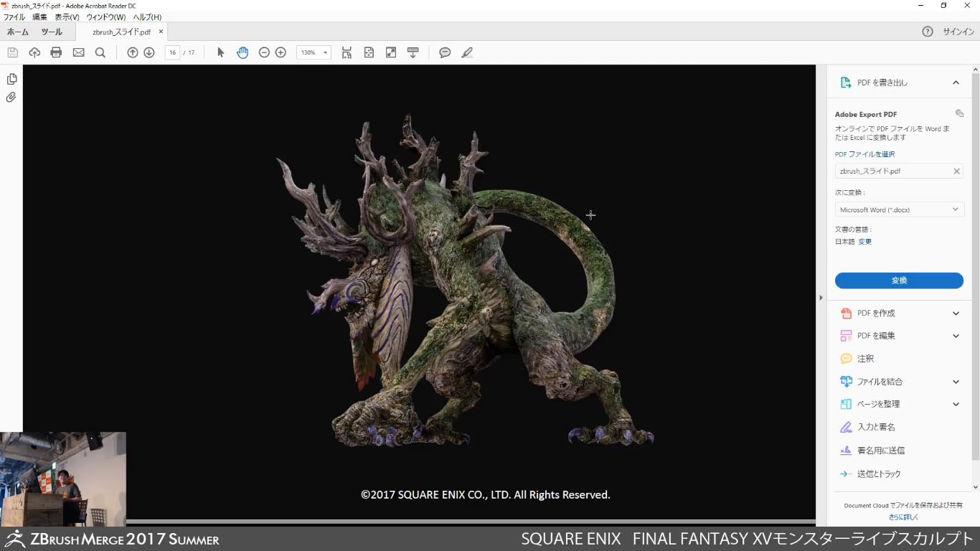Send file by email icon
Screen dimensions: 980x551
[78, 52]
